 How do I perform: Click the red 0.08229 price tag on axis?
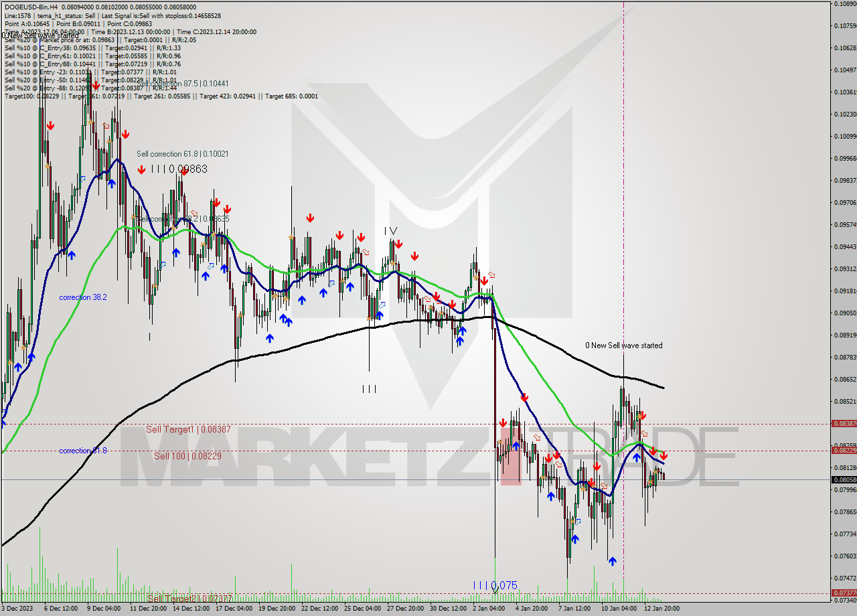click(844, 451)
